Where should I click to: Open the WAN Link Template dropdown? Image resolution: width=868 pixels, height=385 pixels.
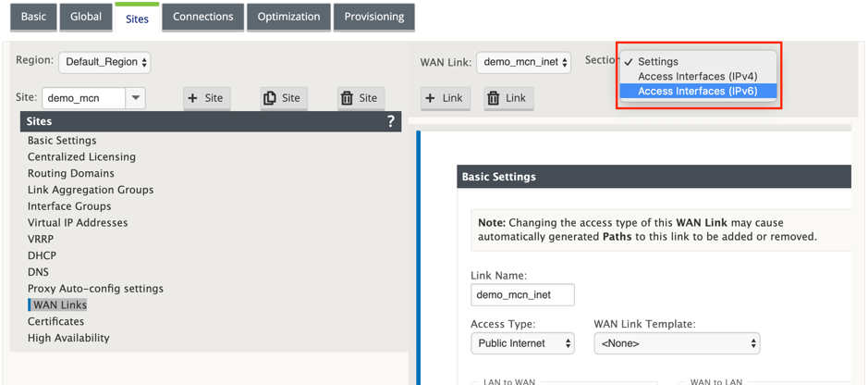[677, 343]
